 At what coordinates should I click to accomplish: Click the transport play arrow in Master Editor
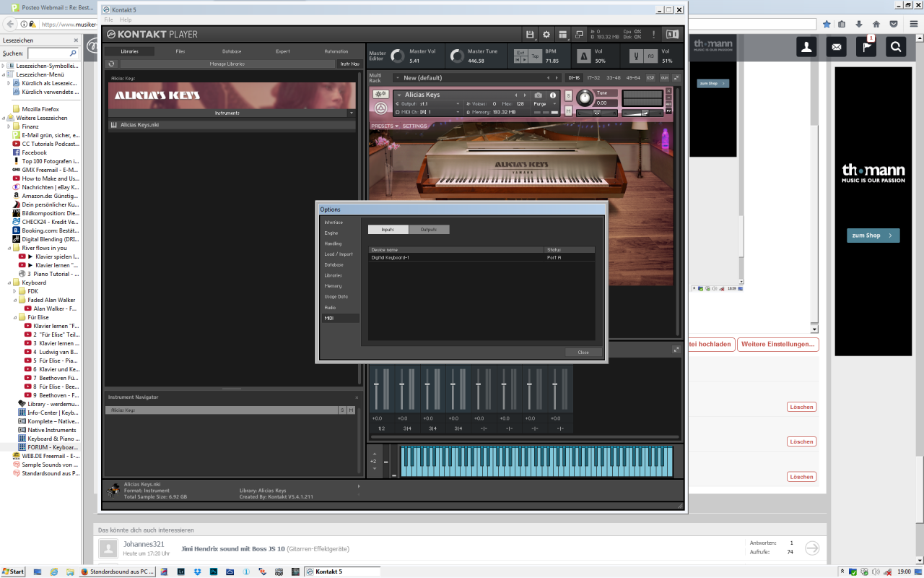pos(523,60)
